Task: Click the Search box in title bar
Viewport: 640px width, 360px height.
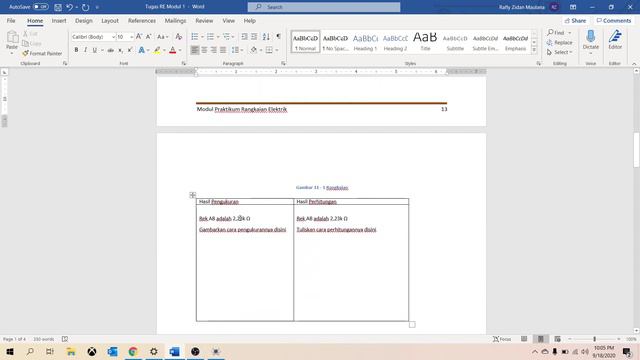Action: 324,7
